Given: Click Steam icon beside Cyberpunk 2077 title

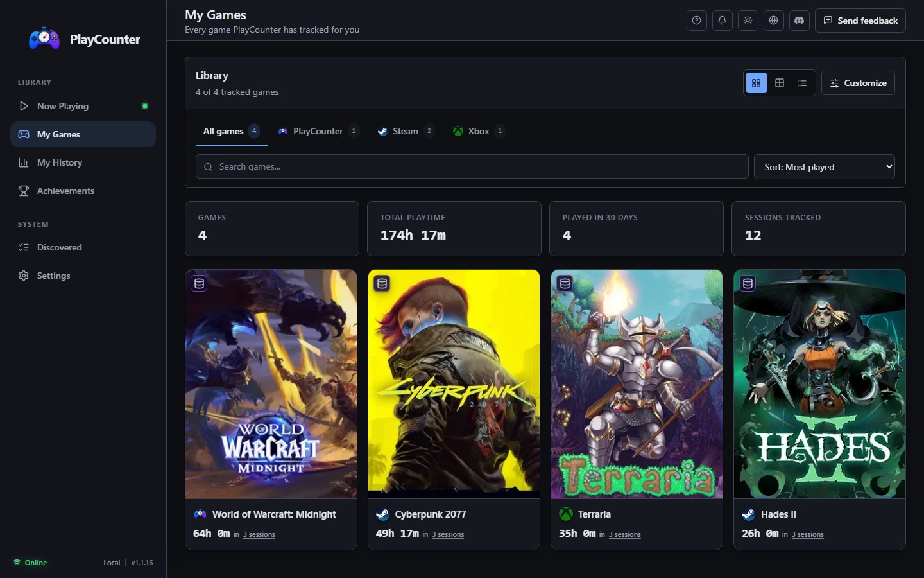Looking at the screenshot, I should (382, 514).
